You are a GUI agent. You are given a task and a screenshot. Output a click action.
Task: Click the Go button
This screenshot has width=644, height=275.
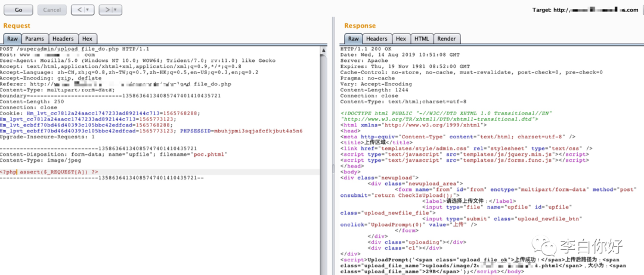(x=18, y=10)
